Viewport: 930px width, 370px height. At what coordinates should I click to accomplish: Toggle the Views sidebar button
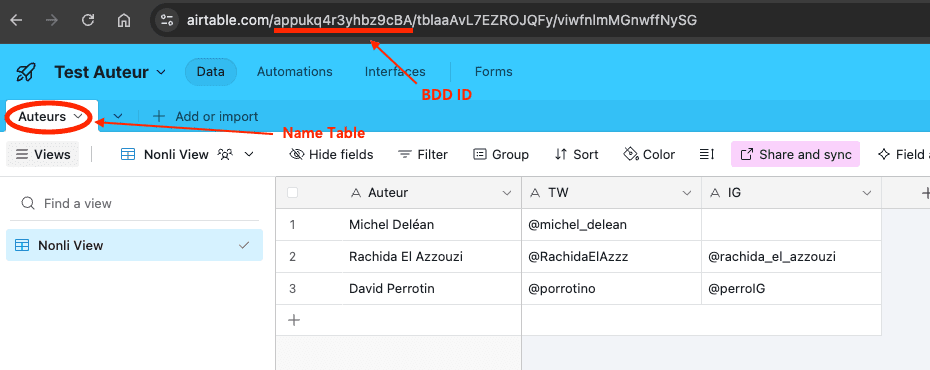(43, 155)
